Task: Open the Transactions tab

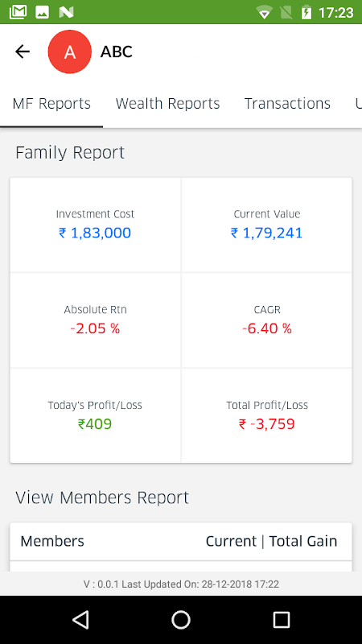Action: tap(287, 104)
